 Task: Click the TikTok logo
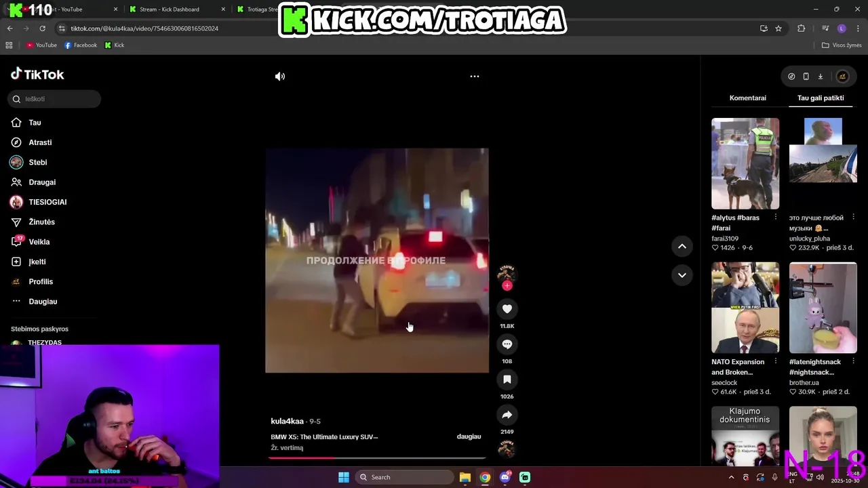point(37,75)
